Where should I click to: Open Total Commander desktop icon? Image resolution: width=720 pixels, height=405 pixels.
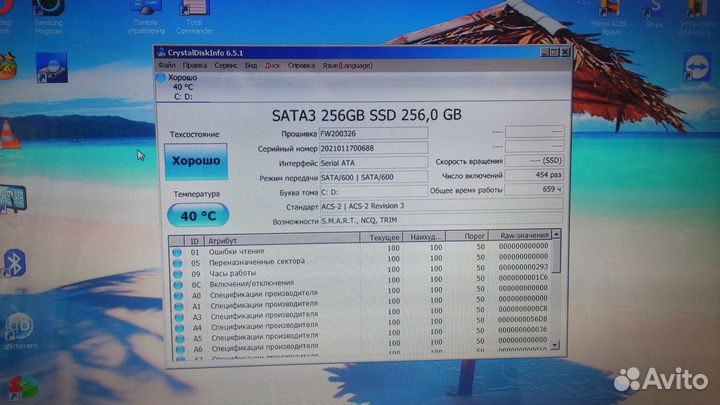coord(194,17)
